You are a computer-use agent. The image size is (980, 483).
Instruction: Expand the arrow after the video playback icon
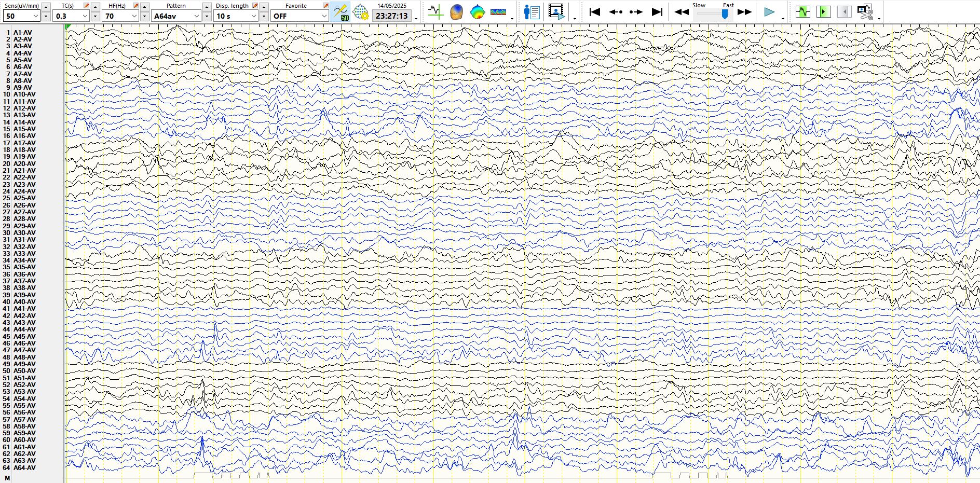point(575,19)
